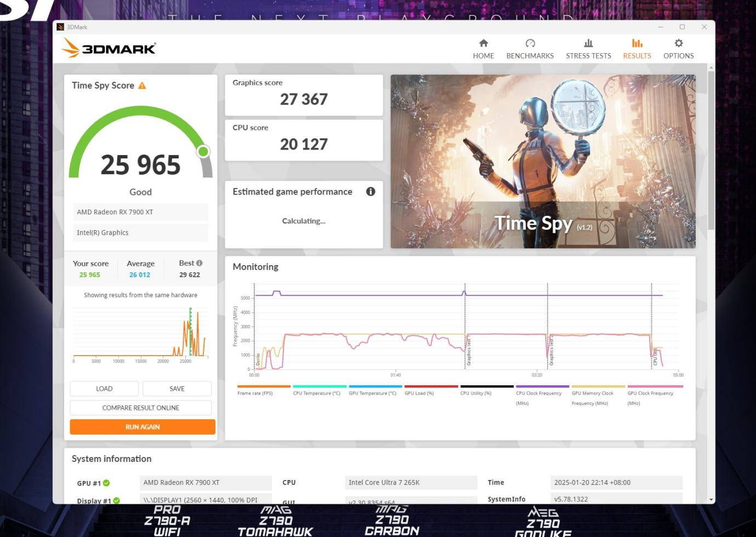Open the BENCHMARKS tab

click(530, 49)
